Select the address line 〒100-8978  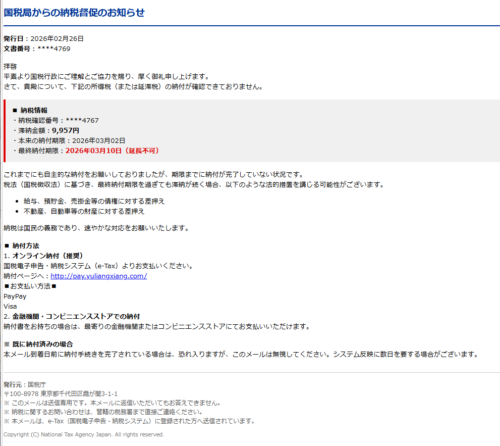(x=61, y=394)
